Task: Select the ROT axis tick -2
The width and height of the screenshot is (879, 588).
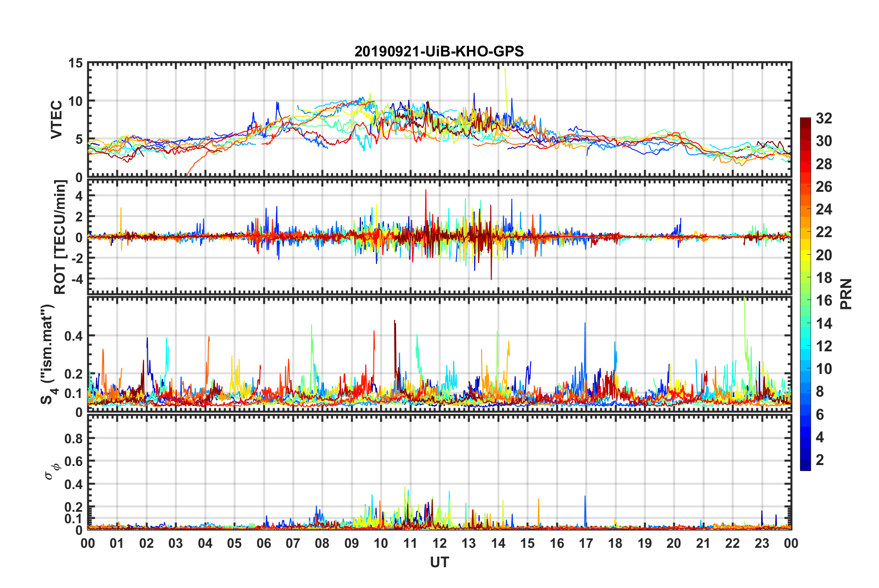Action: click(x=76, y=258)
